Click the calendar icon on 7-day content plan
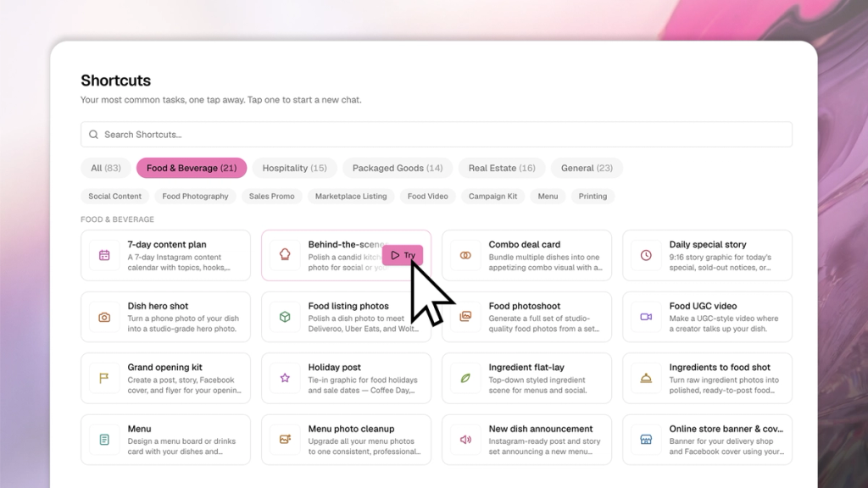 [104, 255]
